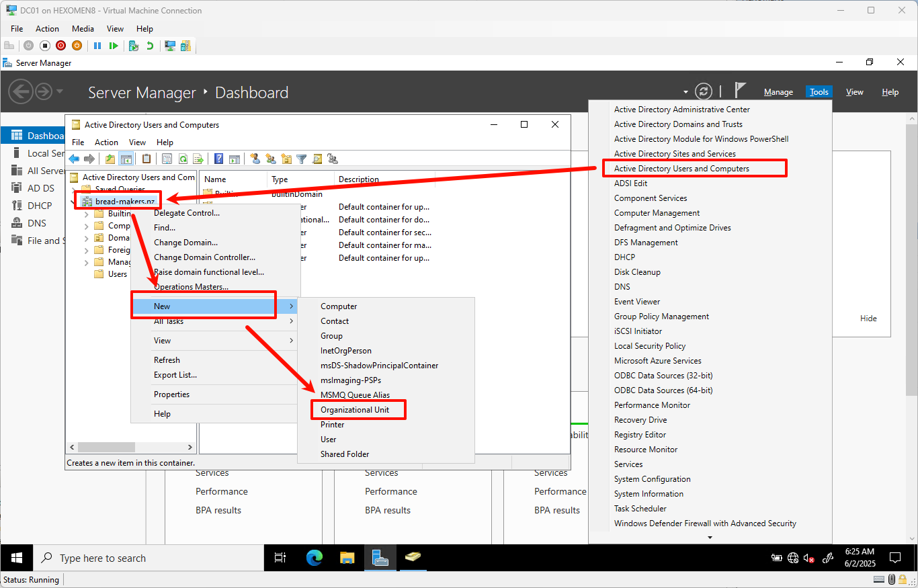
Task: Create a new group via ADUC toolbar
Action: (x=271, y=159)
